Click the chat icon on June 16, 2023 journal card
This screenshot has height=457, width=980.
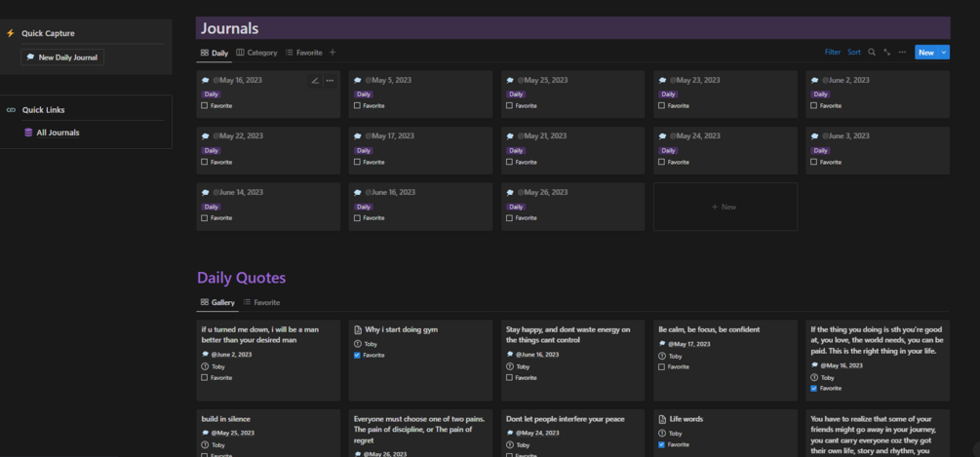(x=358, y=192)
